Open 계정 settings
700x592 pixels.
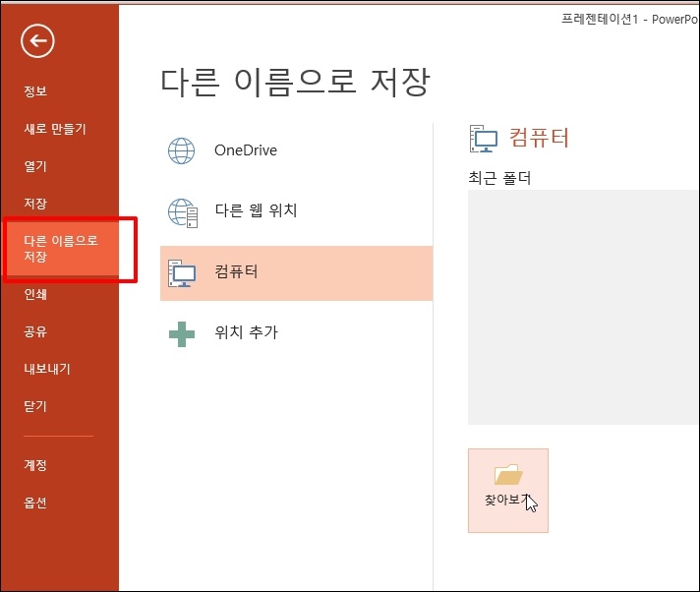pyautogui.click(x=35, y=465)
